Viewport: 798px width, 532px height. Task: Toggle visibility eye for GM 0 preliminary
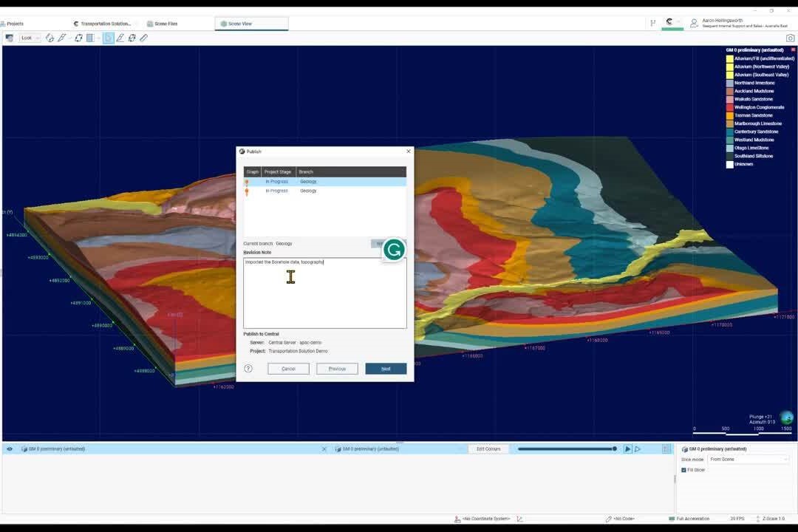click(10, 449)
